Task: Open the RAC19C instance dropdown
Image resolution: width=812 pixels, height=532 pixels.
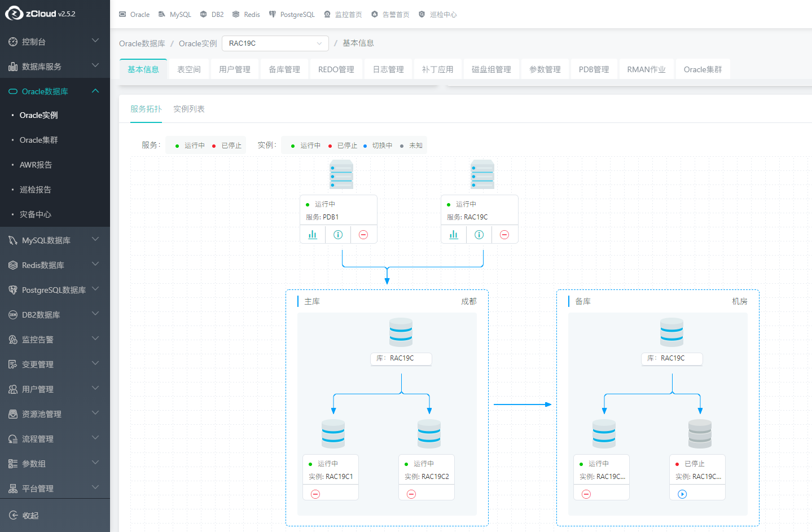Action: tap(275, 43)
